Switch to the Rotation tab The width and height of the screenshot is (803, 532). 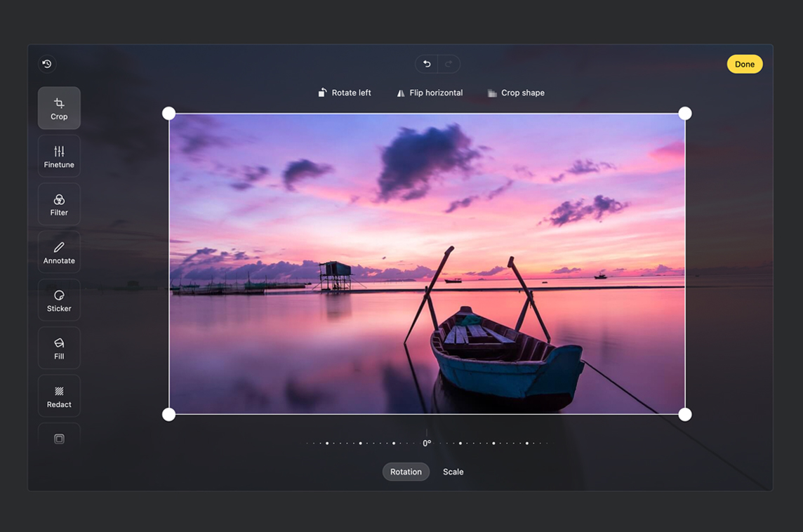406,472
